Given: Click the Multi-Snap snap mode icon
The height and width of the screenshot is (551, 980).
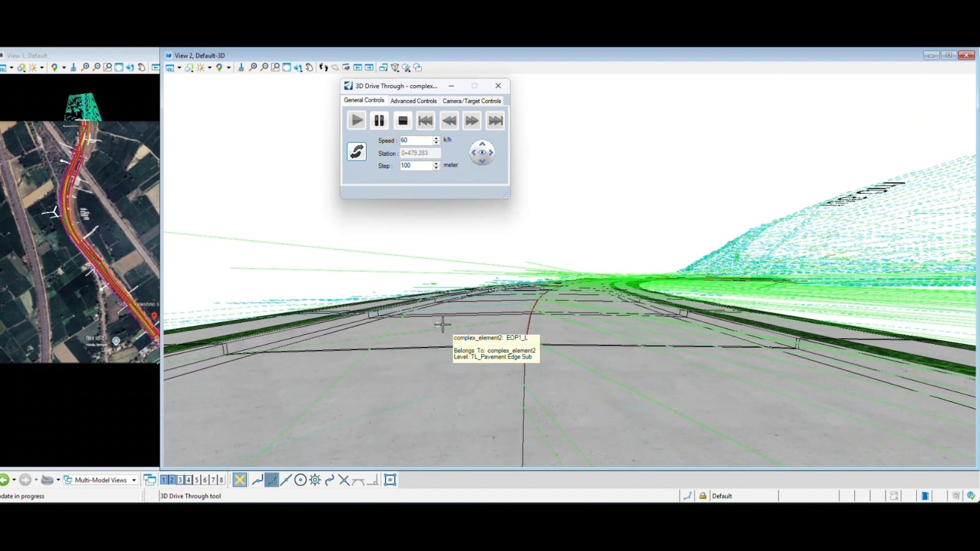Looking at the screenshot, I should coord(390,480).
